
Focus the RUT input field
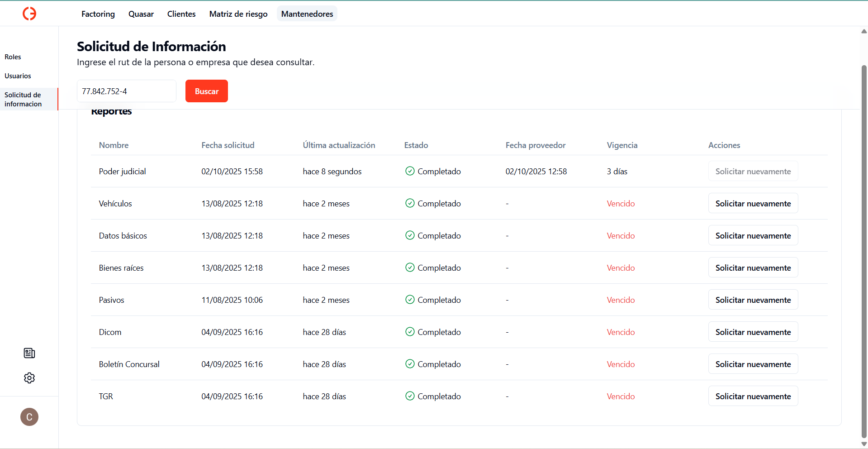[126, 91]
